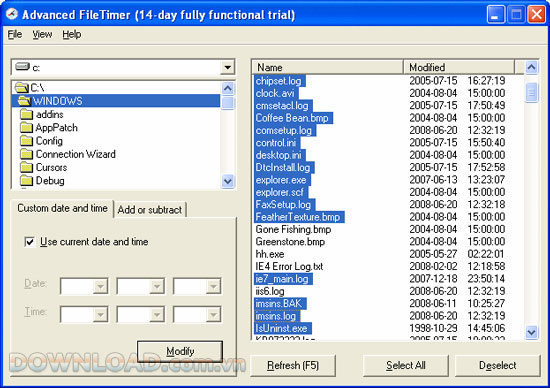Click the AppPatch folder icon
550x388 pixels.
click(27, 128)
